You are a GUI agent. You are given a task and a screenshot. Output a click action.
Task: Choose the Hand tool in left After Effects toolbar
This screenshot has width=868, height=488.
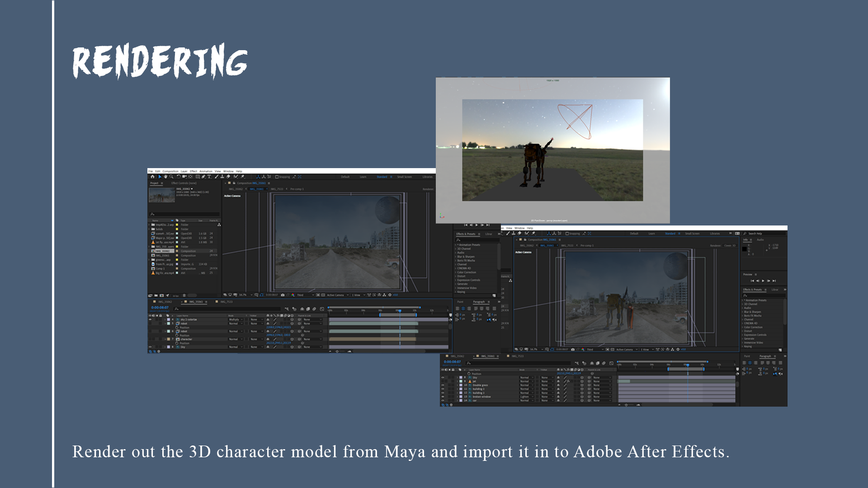point(165,177)
